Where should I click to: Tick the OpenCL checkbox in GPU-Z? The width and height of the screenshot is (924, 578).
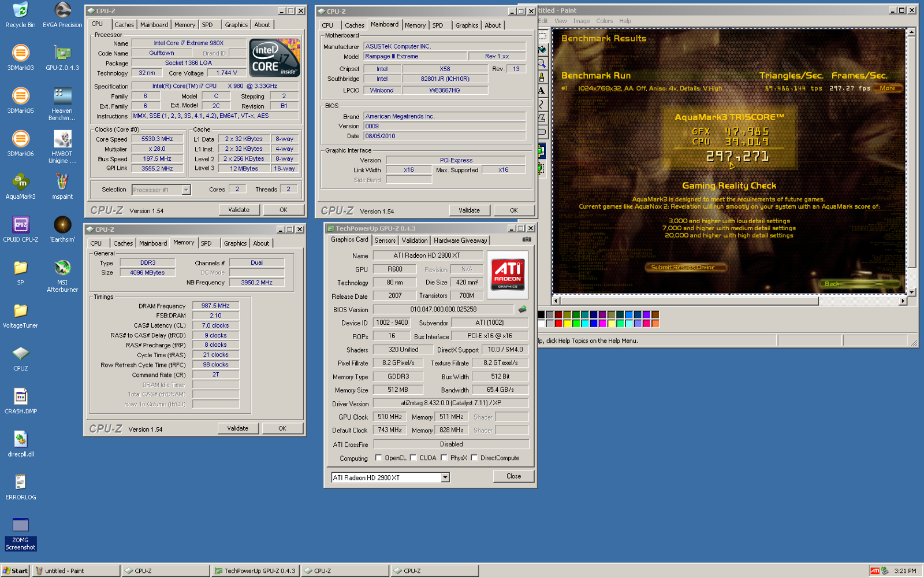378,458
